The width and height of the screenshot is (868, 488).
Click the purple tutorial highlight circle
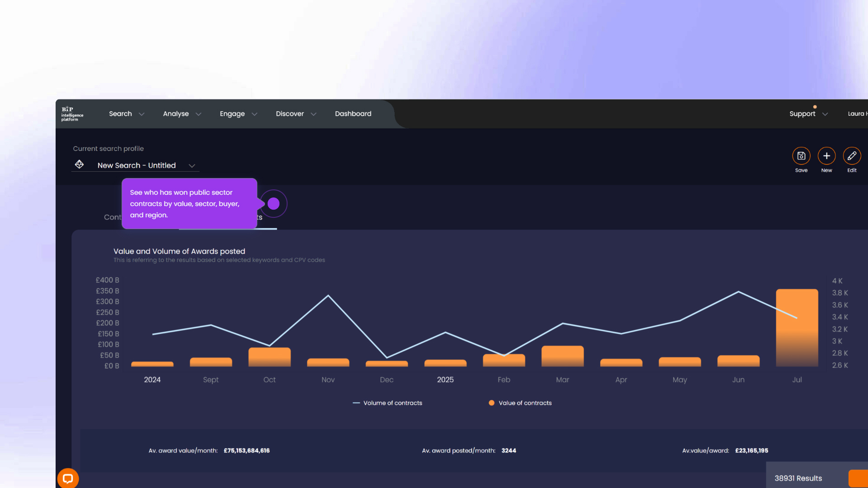pos(274,203)
